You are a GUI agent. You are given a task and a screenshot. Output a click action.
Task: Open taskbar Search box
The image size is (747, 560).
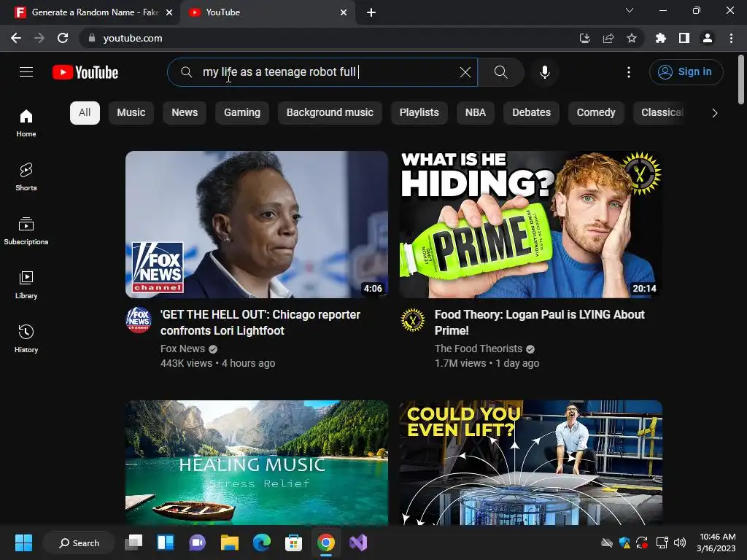pos(79,542)
